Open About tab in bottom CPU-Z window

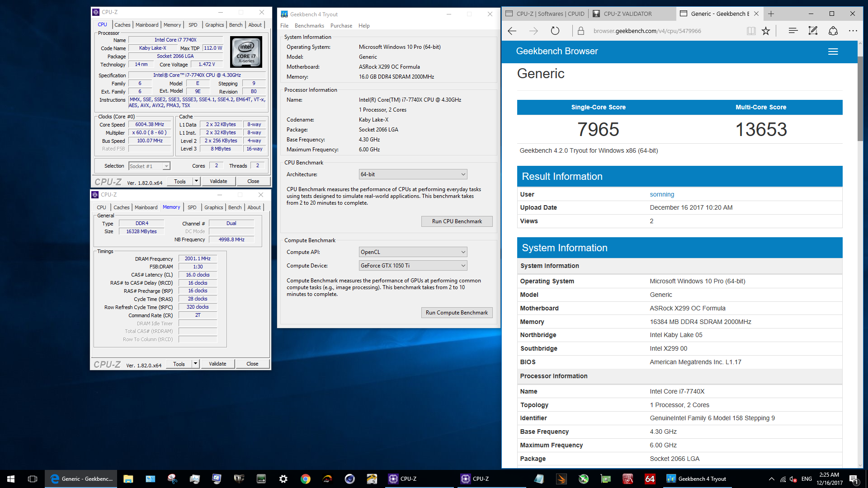pos(254,207)
